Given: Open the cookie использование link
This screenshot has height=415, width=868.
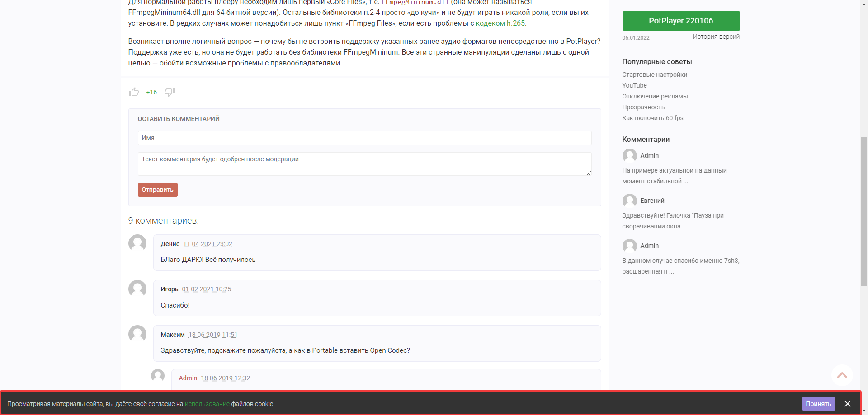Looking at the screenshot, I should point(207,404).
